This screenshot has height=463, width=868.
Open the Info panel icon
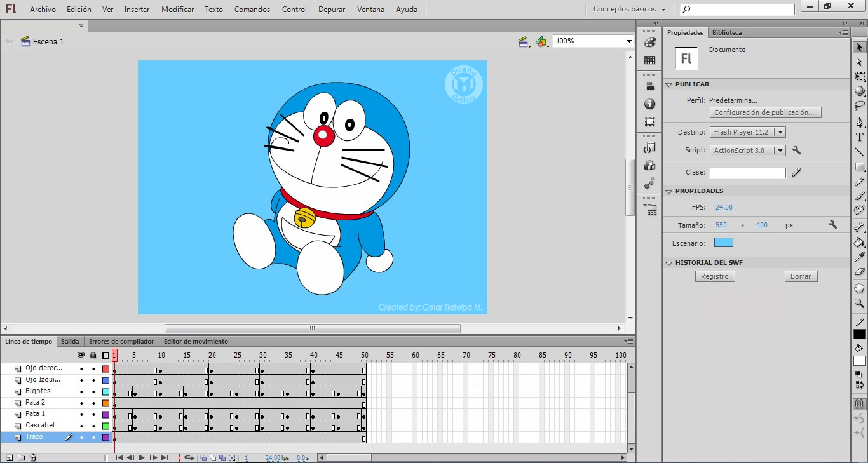pyautogui.click(x=649, y=104)
